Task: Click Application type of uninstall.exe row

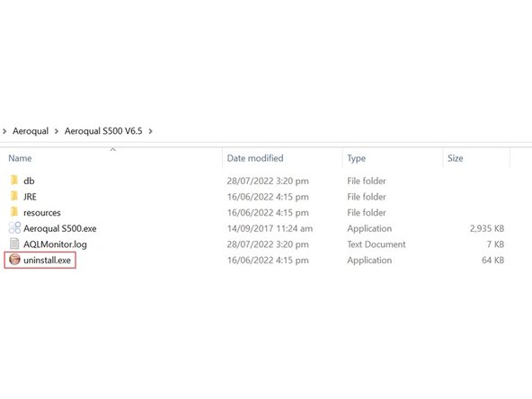Action: [369, 261]
